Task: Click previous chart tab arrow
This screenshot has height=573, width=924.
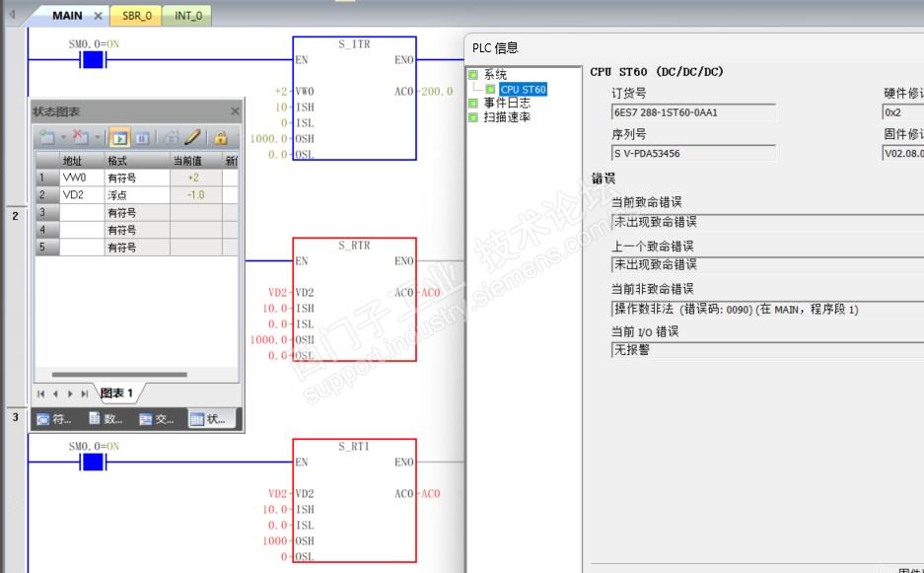Action: click(55, 394)
